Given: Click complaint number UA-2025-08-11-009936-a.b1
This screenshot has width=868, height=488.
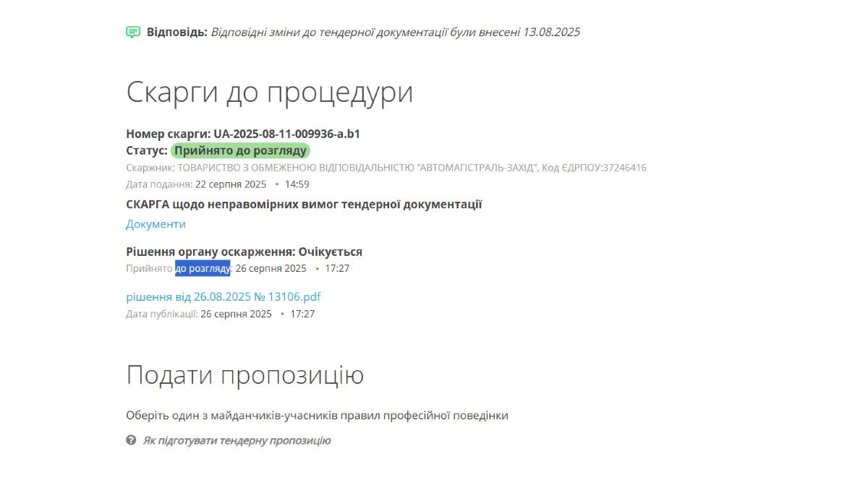Looking at the screenshot, I should (x=286, y=134).
